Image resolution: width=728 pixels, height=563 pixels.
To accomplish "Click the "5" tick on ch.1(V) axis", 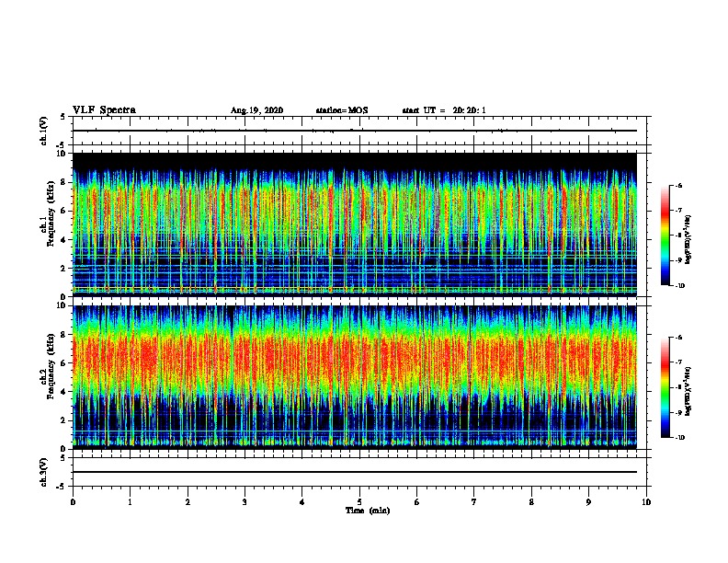I will pos(63,117).
